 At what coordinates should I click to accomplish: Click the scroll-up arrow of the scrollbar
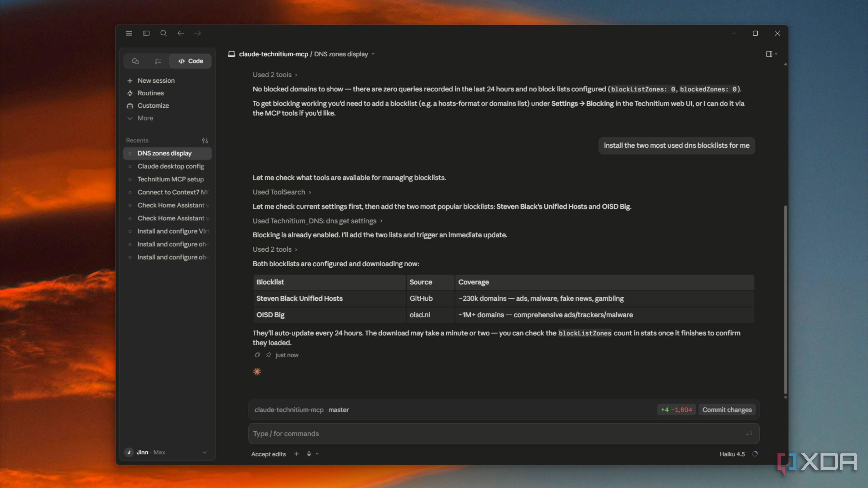[785, 64]
